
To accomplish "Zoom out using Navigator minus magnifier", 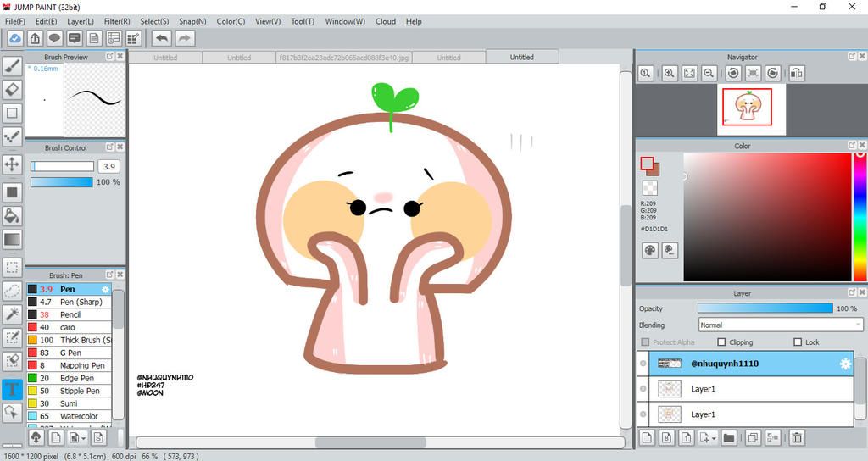I will click(x=709, y=73).
